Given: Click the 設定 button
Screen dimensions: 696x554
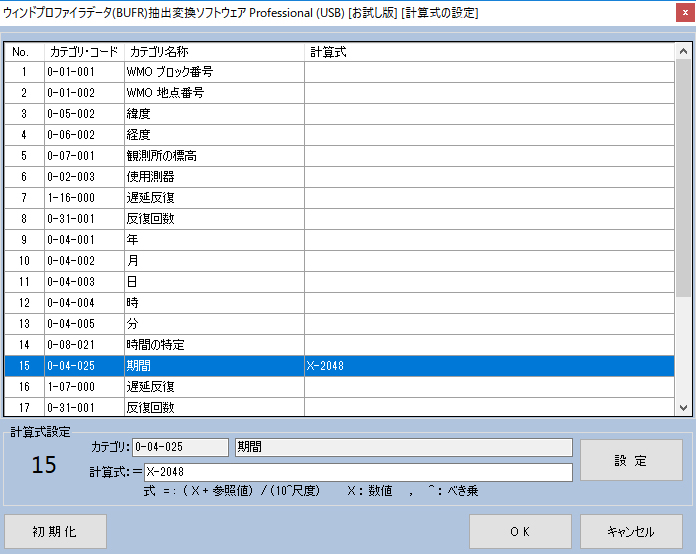Looking at the screenshot, I should [x=631, y=461].
